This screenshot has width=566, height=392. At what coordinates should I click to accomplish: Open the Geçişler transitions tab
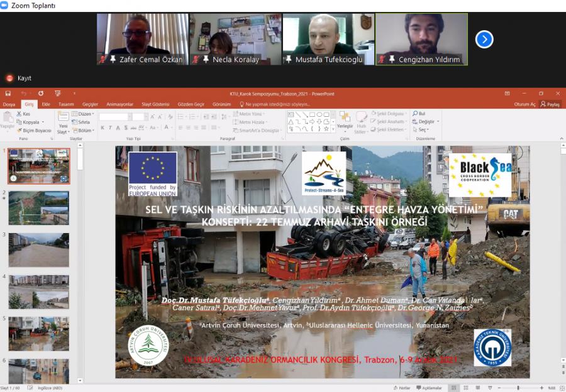click(x=90, y=104)
